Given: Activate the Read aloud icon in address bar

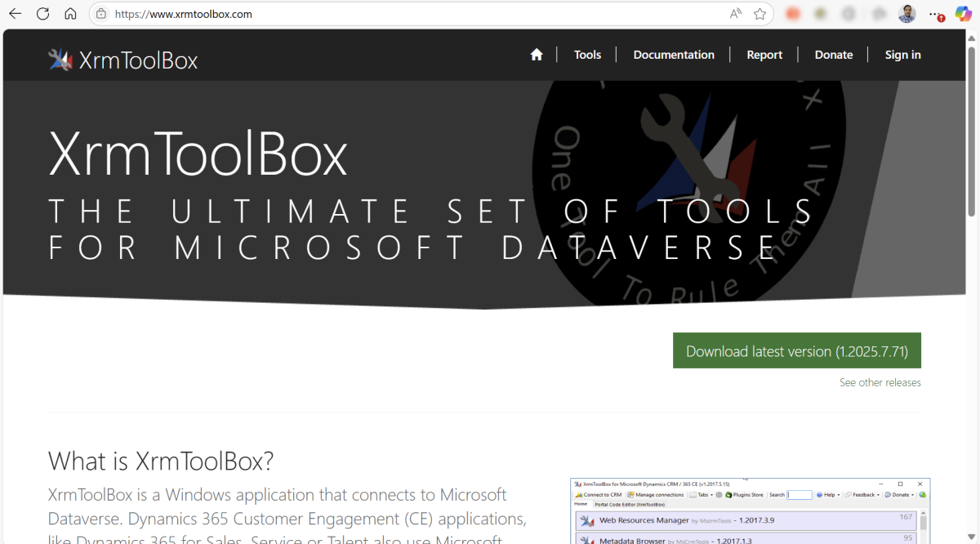Looking at the screenshot, I should [x=736, y=14].
